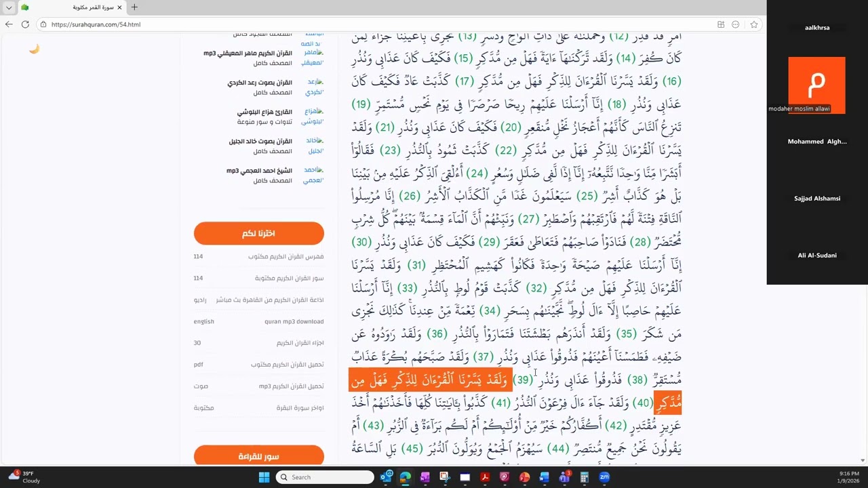Select aalkhrsa in Zoom participant strip
The width and height of the screenshot is (868, 488).
(x=817, y=28)
